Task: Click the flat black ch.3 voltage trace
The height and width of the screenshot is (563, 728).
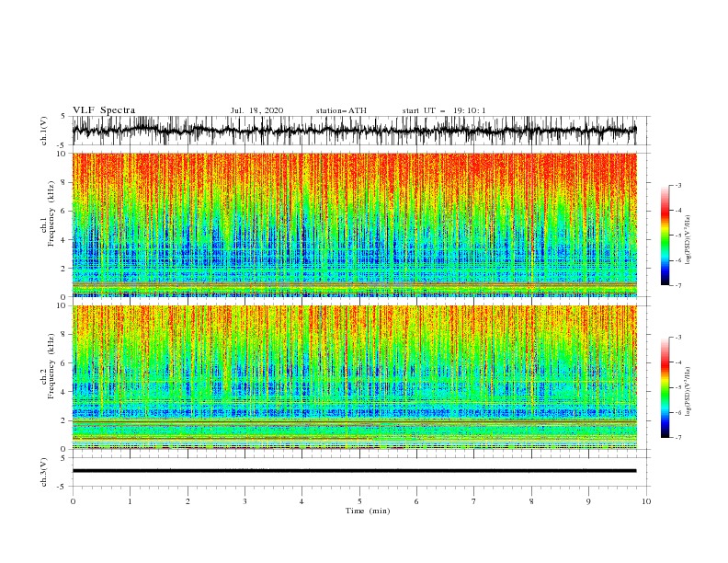Action: (354, 471)
